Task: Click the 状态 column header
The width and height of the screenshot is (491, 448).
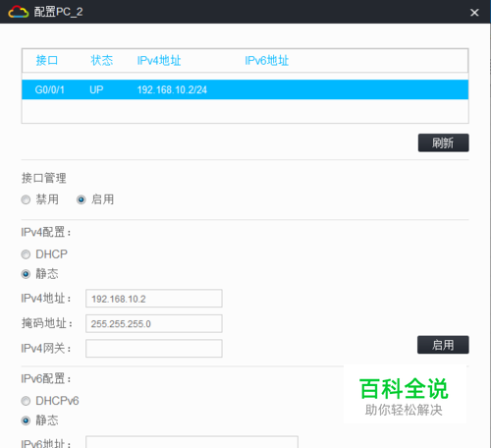Action: pos(102,61)
